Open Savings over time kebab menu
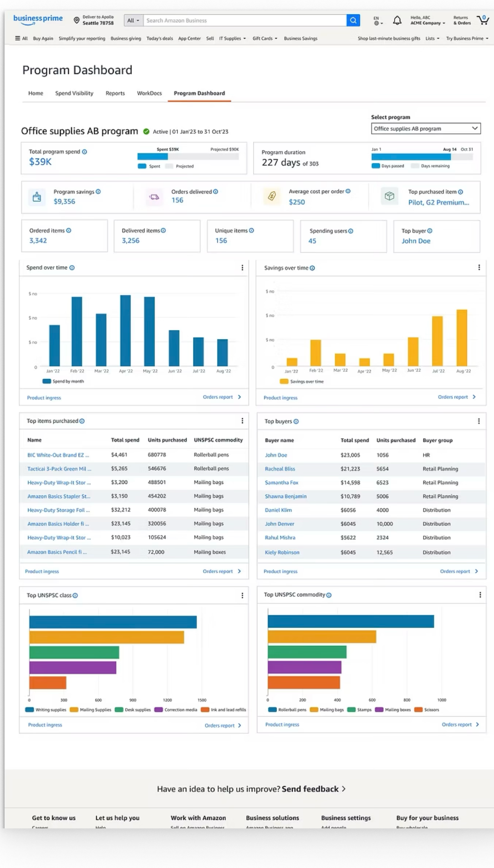This screenshot has width=494, height=868. [x=479, y=267]
